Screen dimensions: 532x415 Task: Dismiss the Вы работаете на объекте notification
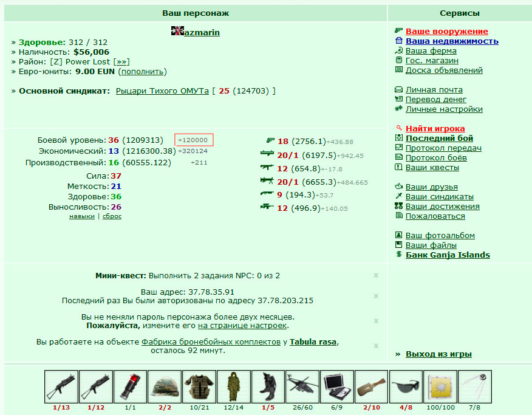376,346
